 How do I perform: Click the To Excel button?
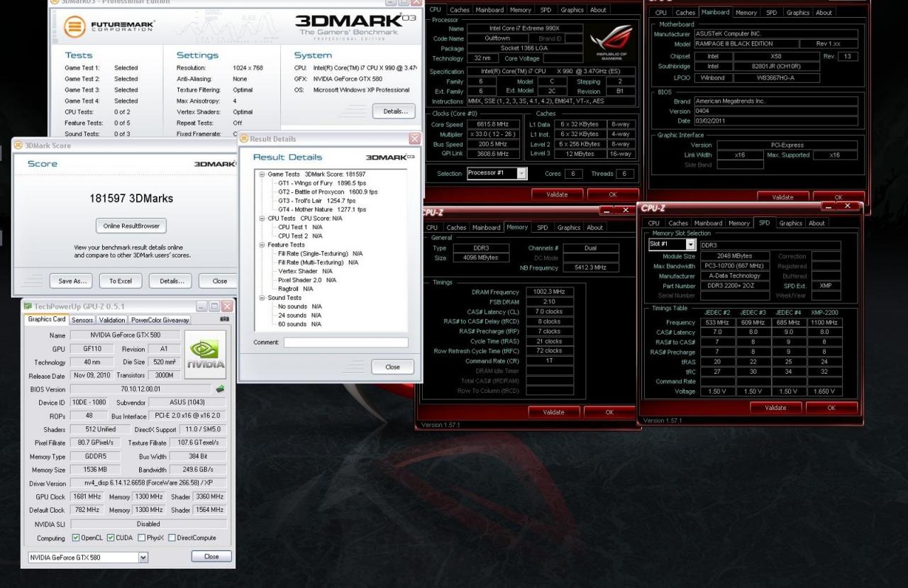121,281
